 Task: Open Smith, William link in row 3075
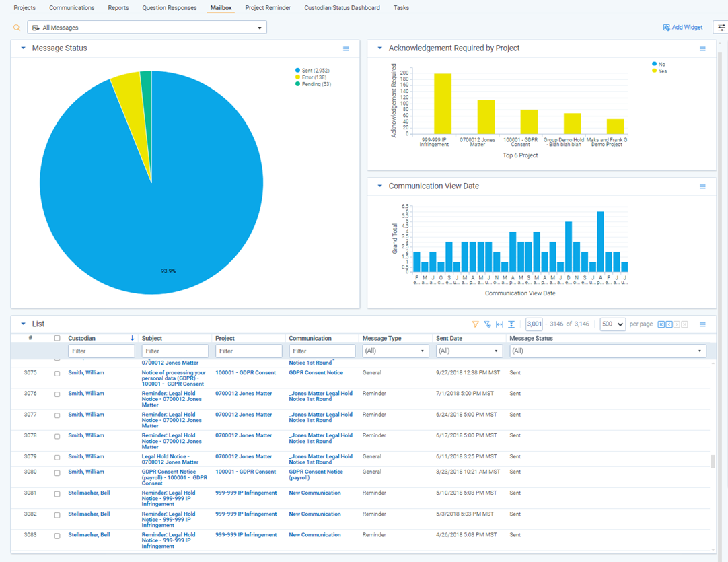(x=86, y=372)
